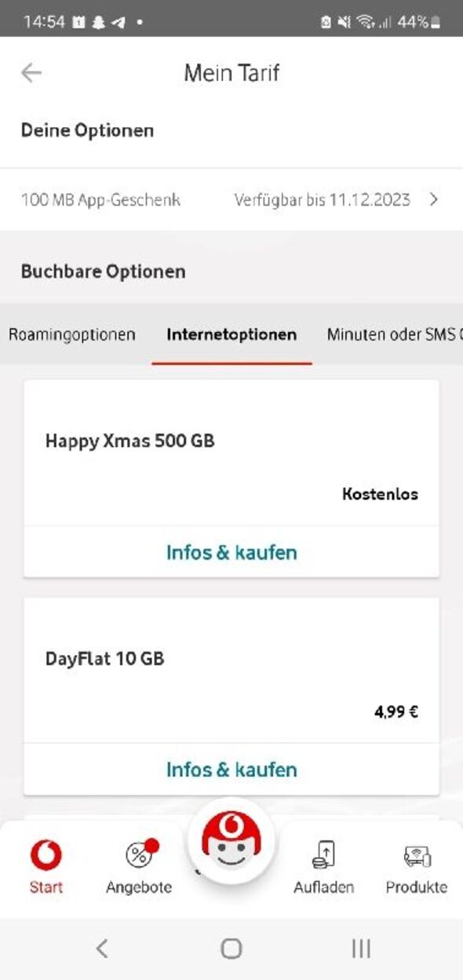Open the Start tab Vodafone logo
Image resolution: width=463 pixels, height=980 pixels.
tap(46, 856)
